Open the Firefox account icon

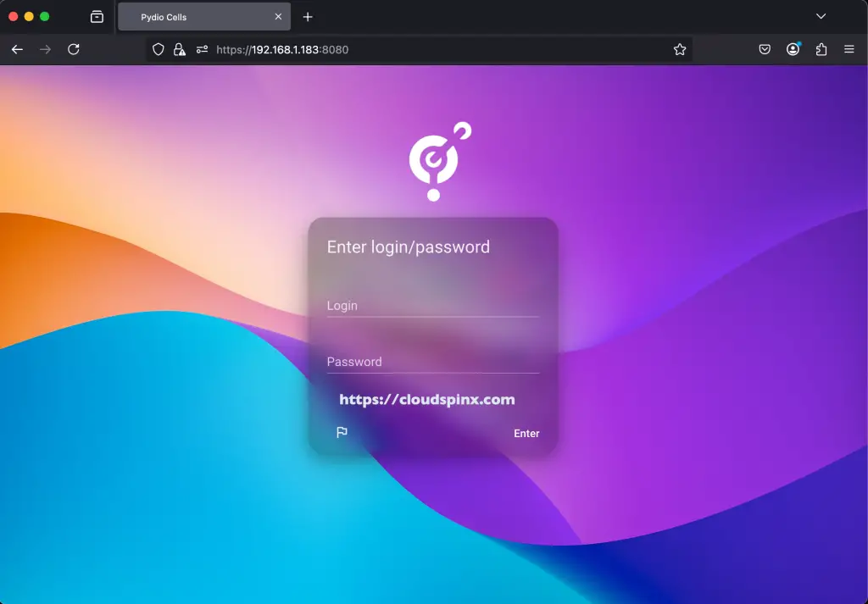pos(793,49)
